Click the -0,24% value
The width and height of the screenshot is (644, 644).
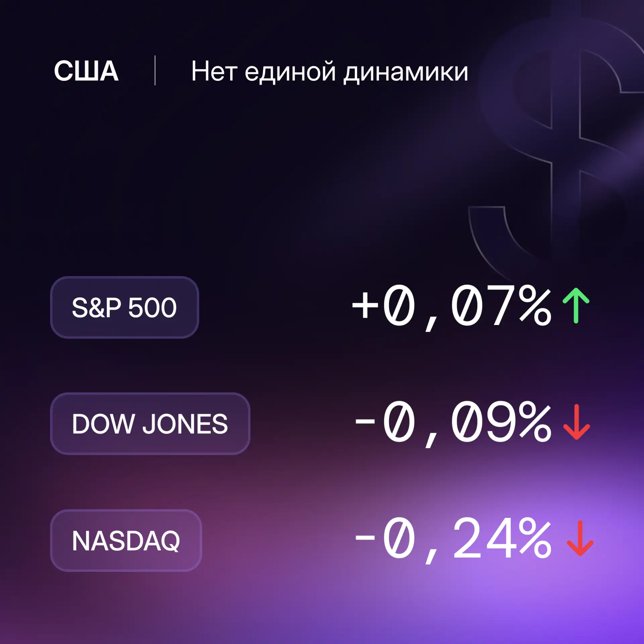tap(453, 540)
